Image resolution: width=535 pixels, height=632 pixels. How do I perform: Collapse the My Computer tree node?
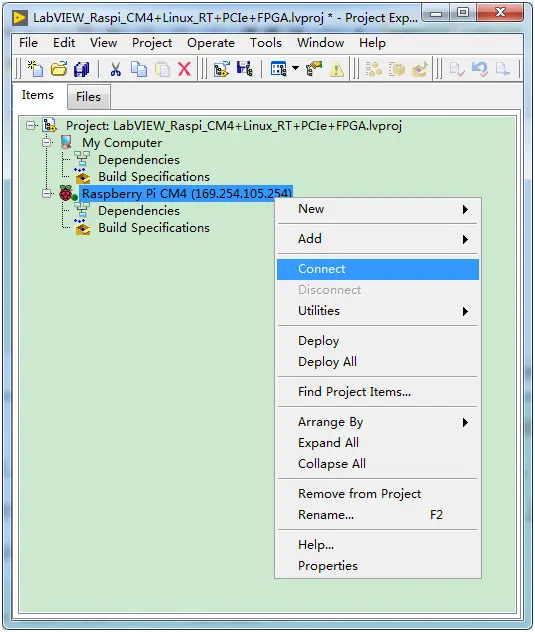pos(47,142)
